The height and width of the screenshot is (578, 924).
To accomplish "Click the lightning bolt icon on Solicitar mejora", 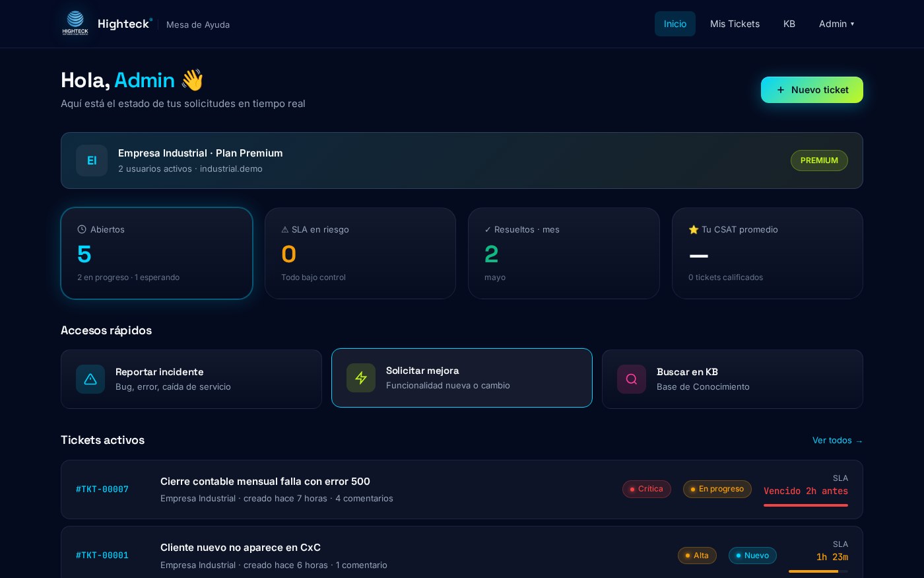I will pos(361,378).
